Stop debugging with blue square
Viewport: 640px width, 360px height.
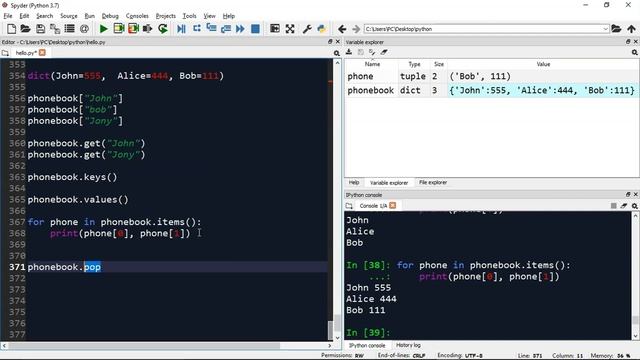point(255,29)
